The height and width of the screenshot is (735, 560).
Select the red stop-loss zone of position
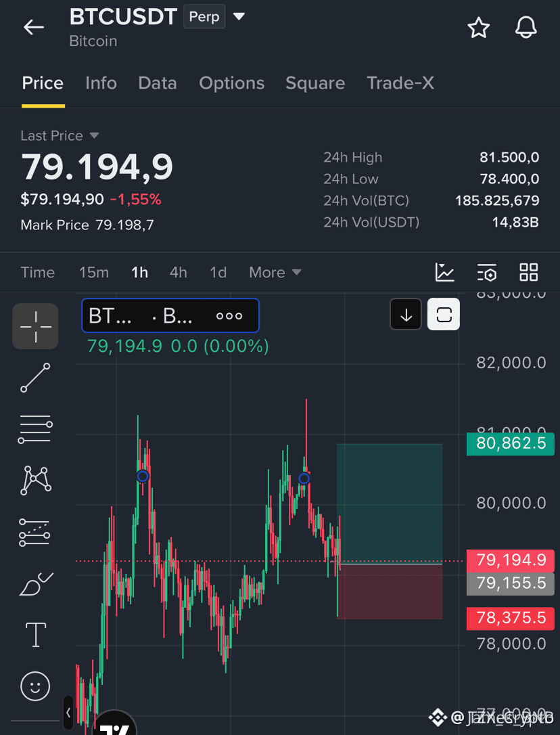[390, 592]
